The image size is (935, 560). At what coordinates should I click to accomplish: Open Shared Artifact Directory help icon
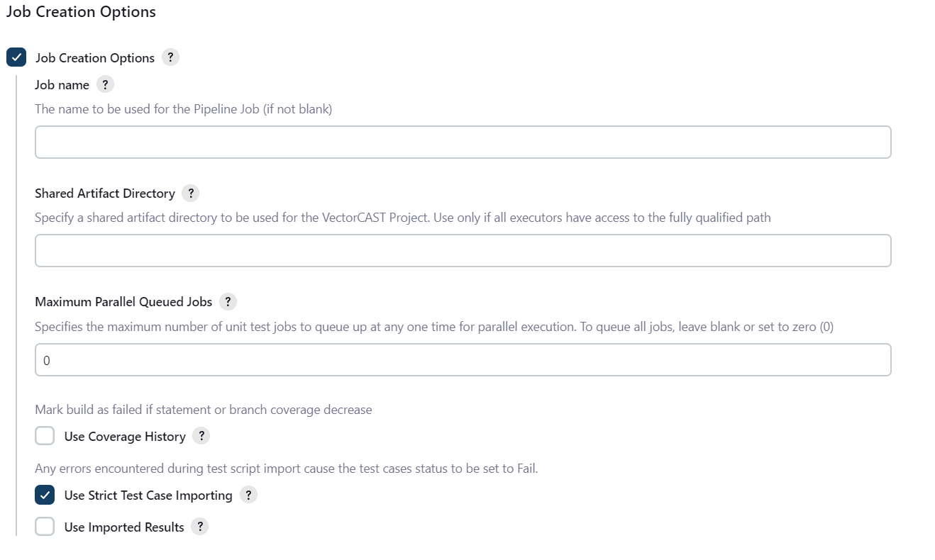[190, 193]
